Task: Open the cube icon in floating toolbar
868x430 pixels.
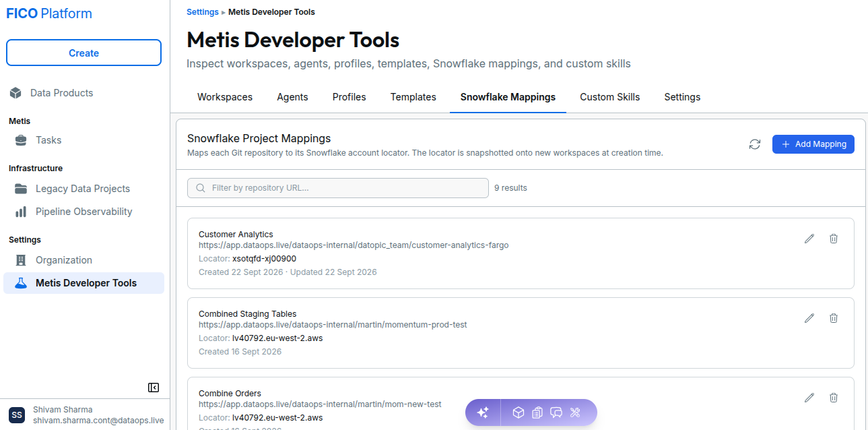Action: [x=519, y=412]
